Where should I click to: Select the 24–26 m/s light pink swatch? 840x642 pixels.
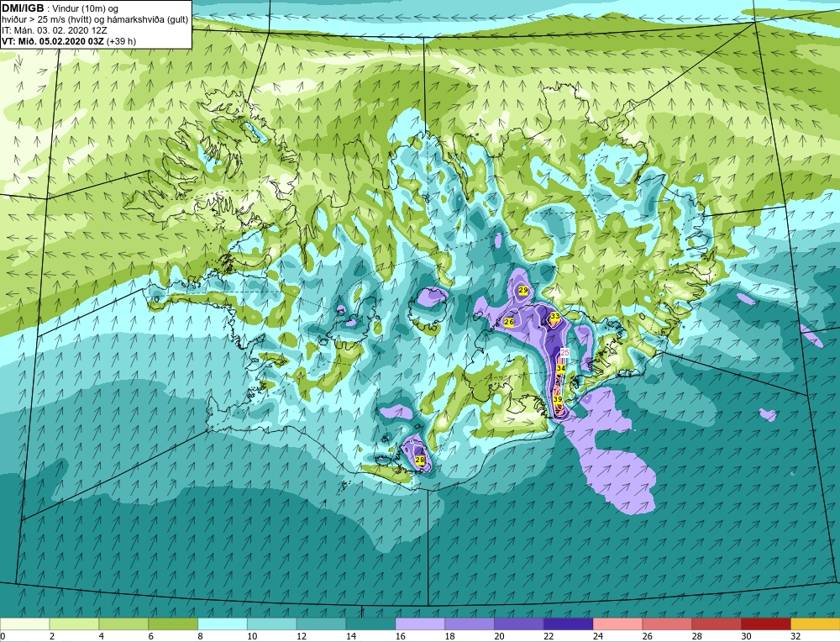click(x=617, y=624)
